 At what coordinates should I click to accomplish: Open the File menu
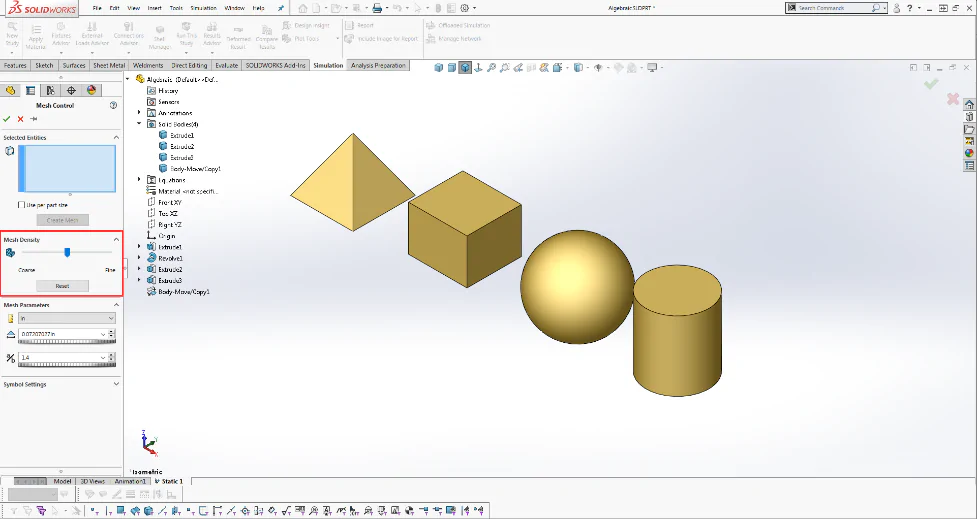(x=97, y=8)
